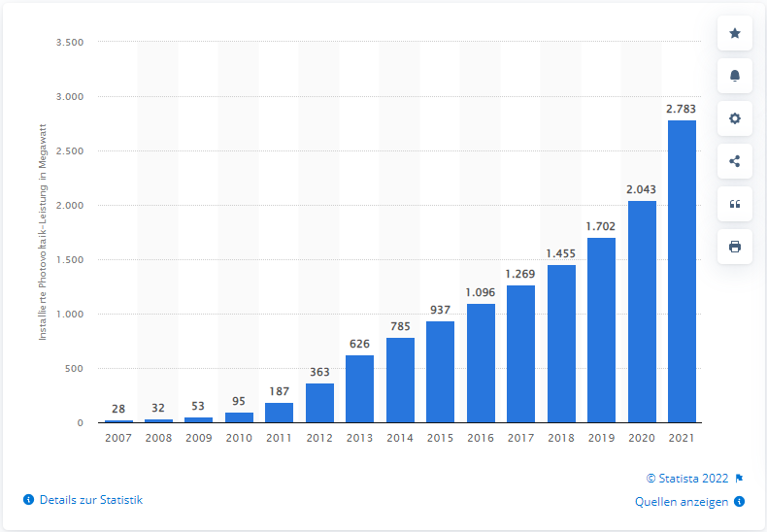The image size is (767, 532).
Task: Click the bell notification icon
Action: click(x=735, y=76)
